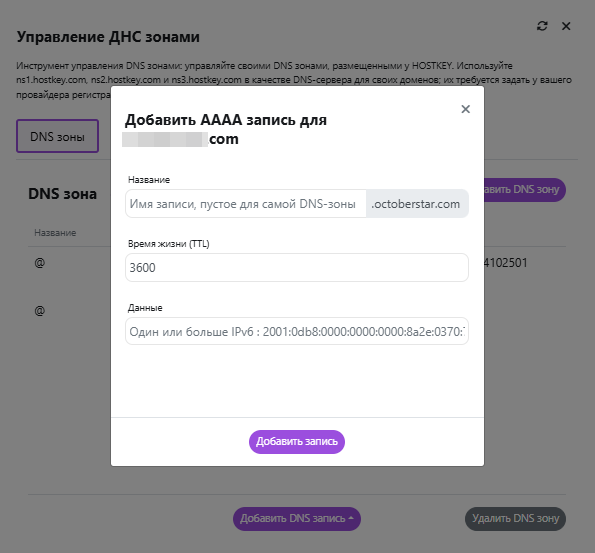Close the DNS zone management panel
The width and height of the screenshot is (595, 553).
(x=566, y=26)
